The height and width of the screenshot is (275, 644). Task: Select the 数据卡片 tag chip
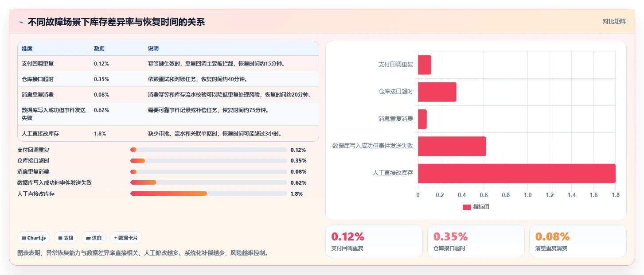[125, 238]
